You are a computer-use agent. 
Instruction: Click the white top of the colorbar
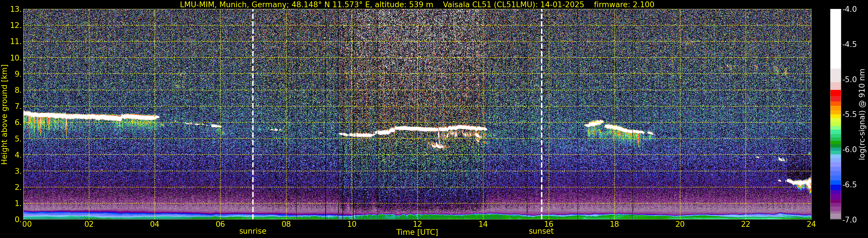click(x=835, y=39)
